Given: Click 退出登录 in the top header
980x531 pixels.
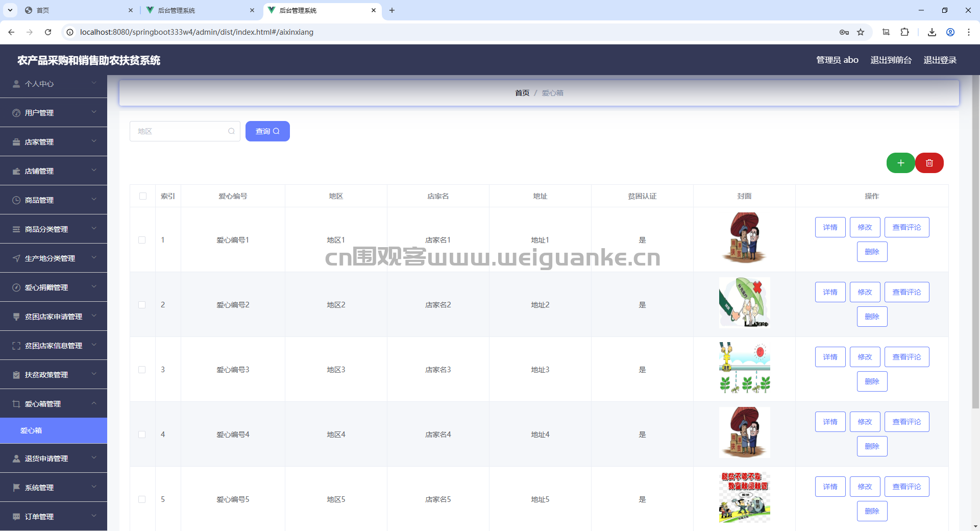Looking at the screenshot, I should [940, 60].
